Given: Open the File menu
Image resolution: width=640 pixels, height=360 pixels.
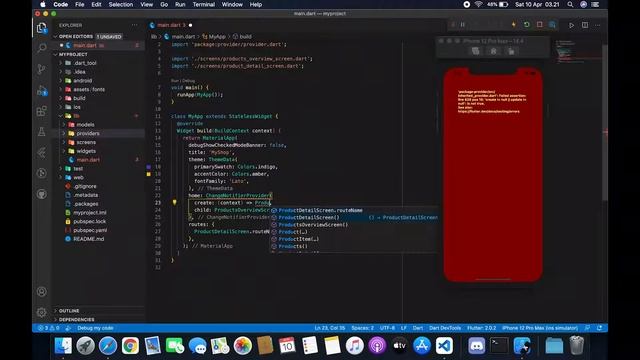Looking at the screenshot, I should tap(80, 4).
